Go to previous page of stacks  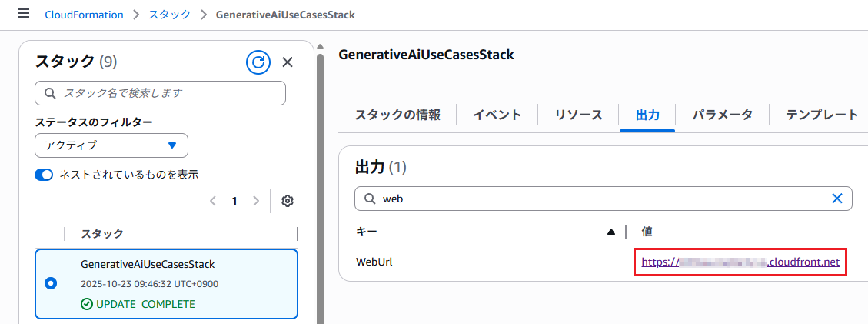click(213, 201)
